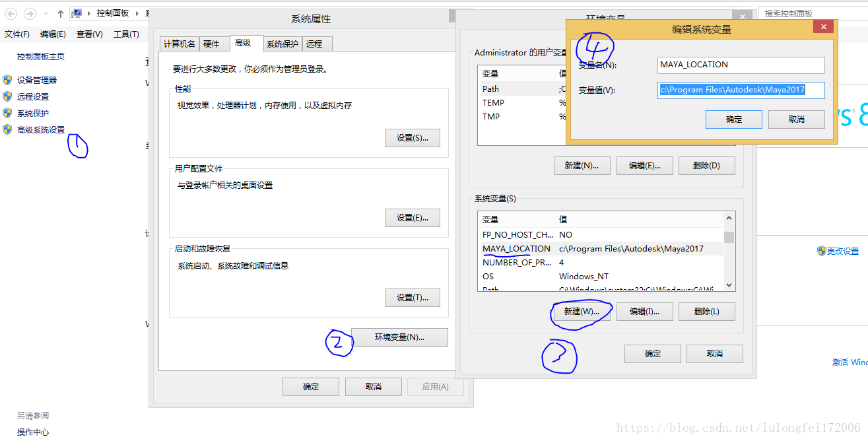Click 设置(E) button under 用户配置文件
868x441 pixels.
click(x=413, y=218)
